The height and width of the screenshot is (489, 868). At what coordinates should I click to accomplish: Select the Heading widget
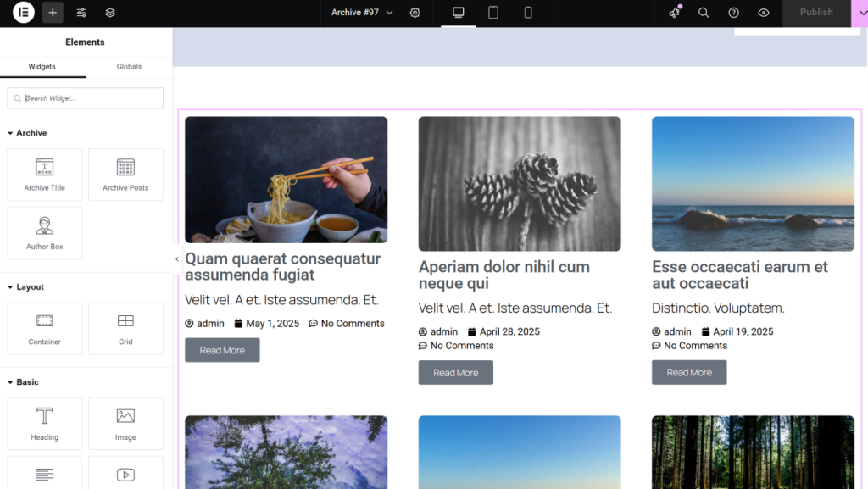coord(44,424)
